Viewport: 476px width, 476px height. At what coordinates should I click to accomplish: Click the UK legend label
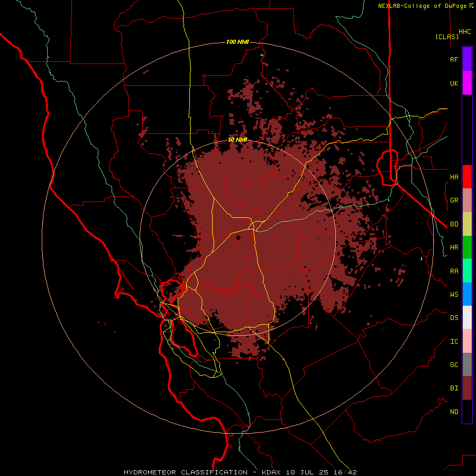(x=454, y=83)
